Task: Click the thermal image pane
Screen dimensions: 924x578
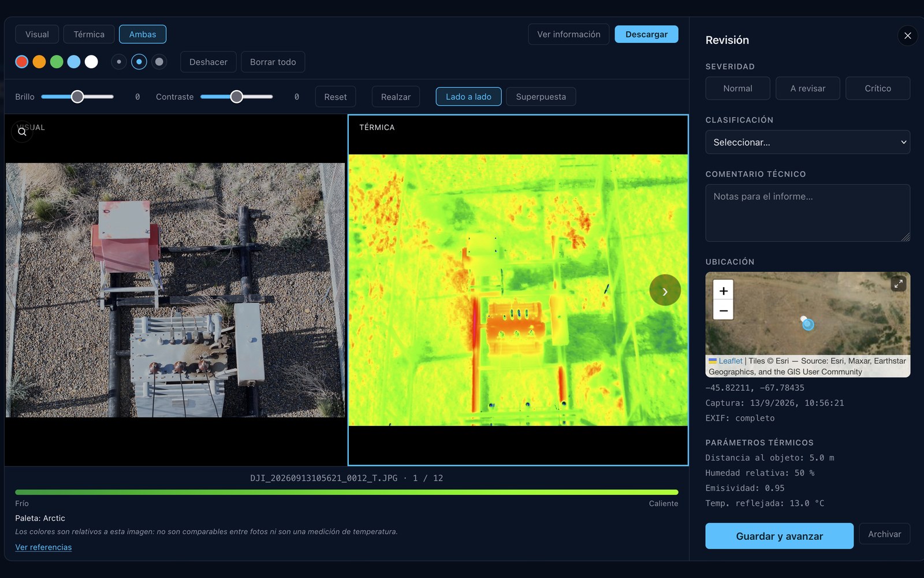Action: coord(518,290)
